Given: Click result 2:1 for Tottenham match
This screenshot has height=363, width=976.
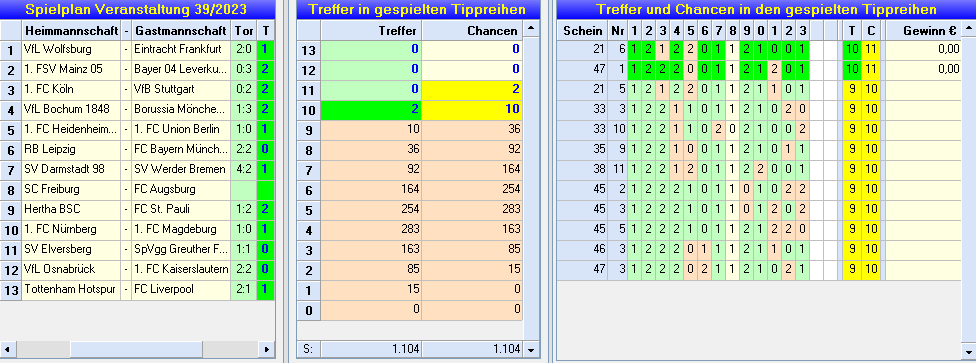Looking at the screenshot, I should point(243,290).
